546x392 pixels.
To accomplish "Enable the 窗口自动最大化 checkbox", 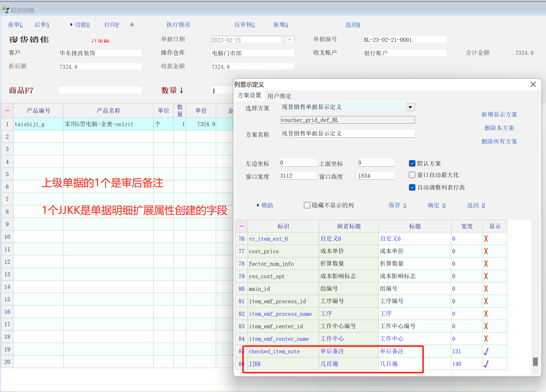I will (412, 175).
